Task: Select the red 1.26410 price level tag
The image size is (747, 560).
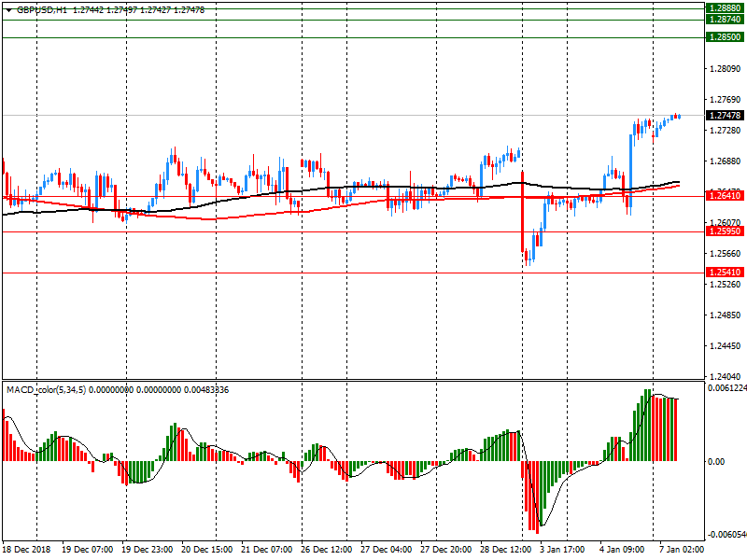Action: (x=725, y=196)
